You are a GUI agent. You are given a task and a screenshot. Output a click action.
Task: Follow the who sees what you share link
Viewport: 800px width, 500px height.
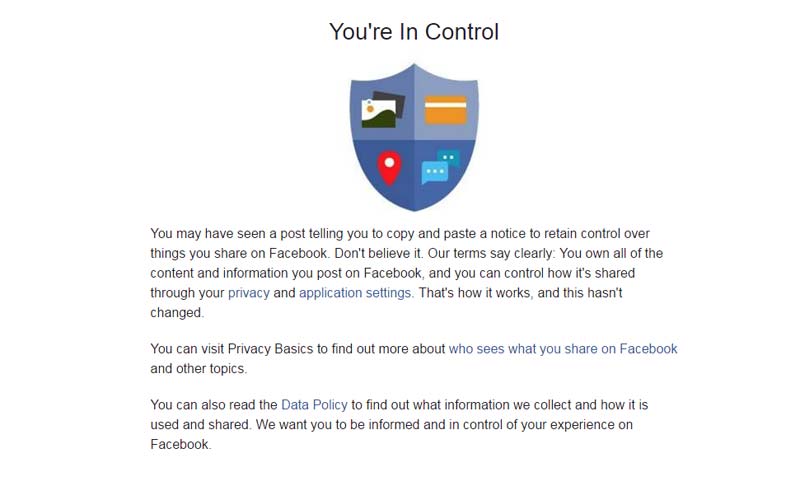(563, 349)
